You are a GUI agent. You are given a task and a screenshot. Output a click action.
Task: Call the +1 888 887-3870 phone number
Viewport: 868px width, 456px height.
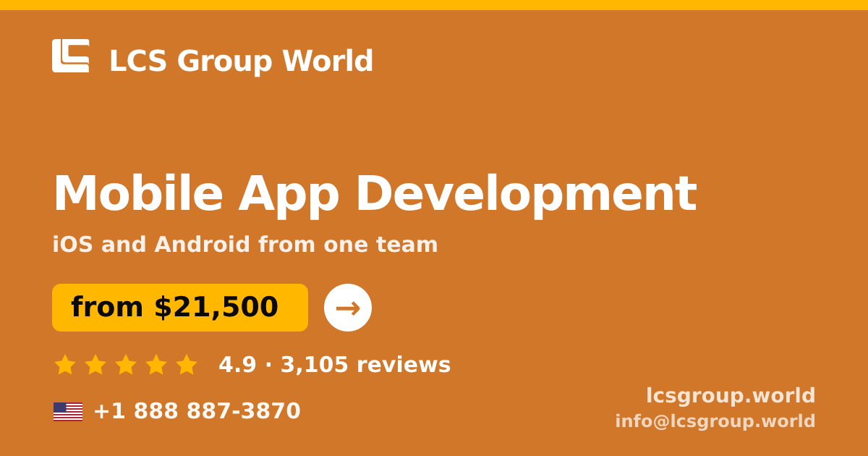pyautogui.click(x=197, y=411)
